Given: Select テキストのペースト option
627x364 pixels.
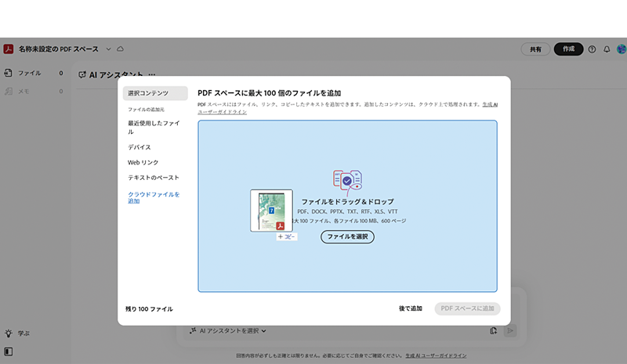Looking at the screenshot, I should [154, 178].
